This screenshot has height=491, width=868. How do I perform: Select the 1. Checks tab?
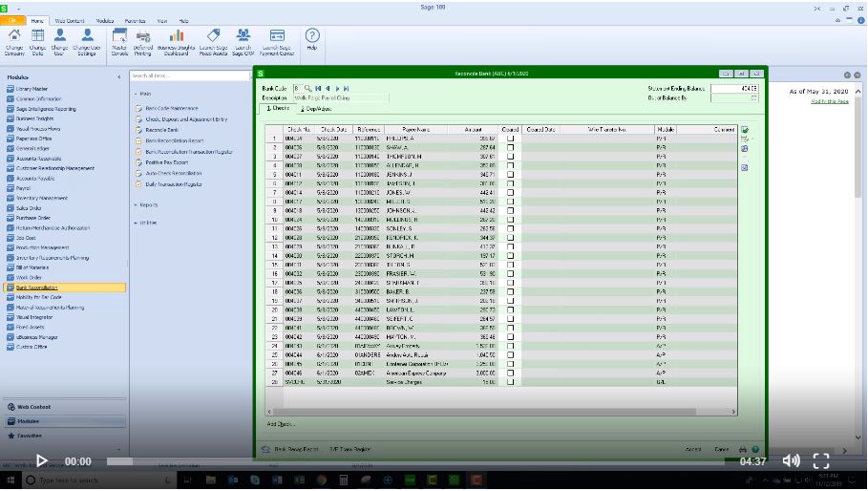[277, 109]
